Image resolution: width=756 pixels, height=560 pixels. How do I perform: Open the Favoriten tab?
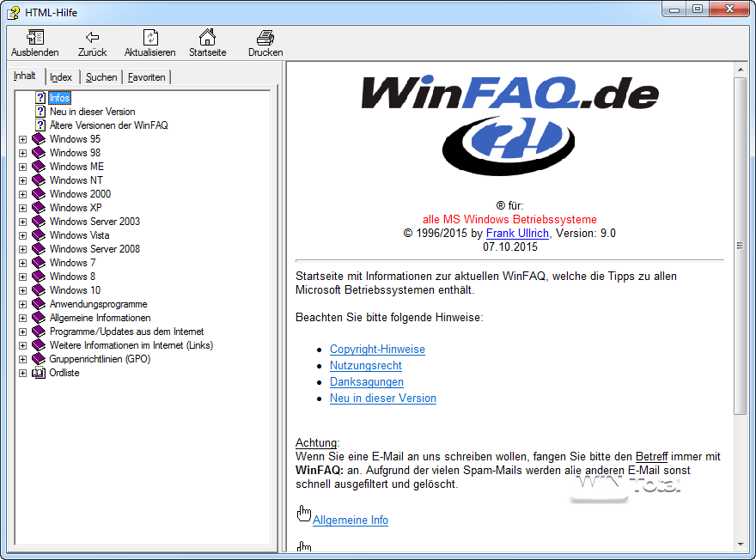pos(147,77)
